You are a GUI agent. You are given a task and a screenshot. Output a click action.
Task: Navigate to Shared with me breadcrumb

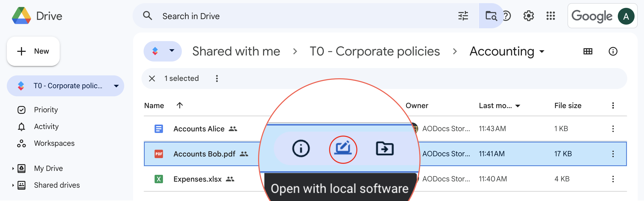236,51
